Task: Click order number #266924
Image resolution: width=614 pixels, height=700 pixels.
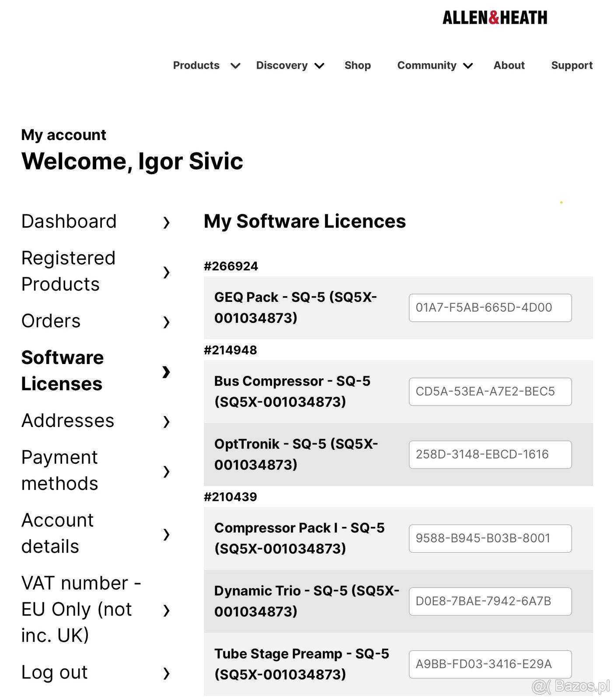Action: coord(231,266)
